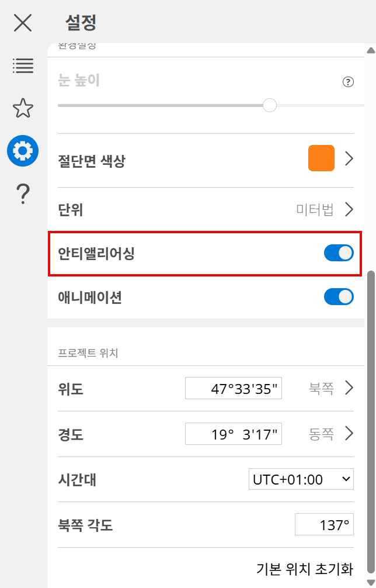Toggle the 안티앨리어싱 switch

(339, 253)
